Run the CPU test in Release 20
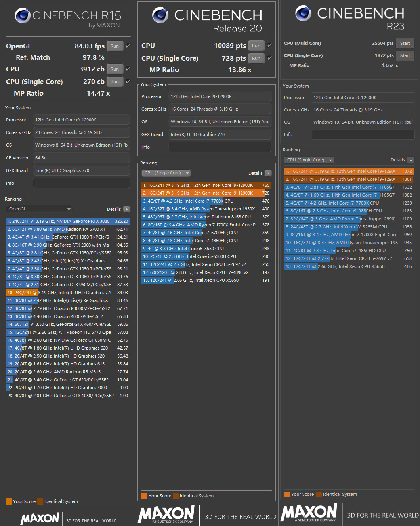420x526 pixels. pyautogui.click(x=256, y=46)
